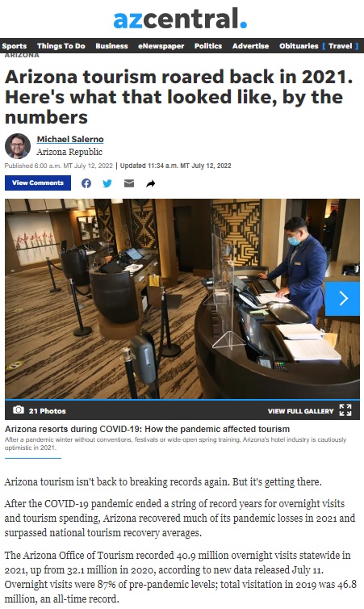Screen dimensions: 364x609
Task: Open author Michael Salerno's profile photo
Action: pos(18,146)
